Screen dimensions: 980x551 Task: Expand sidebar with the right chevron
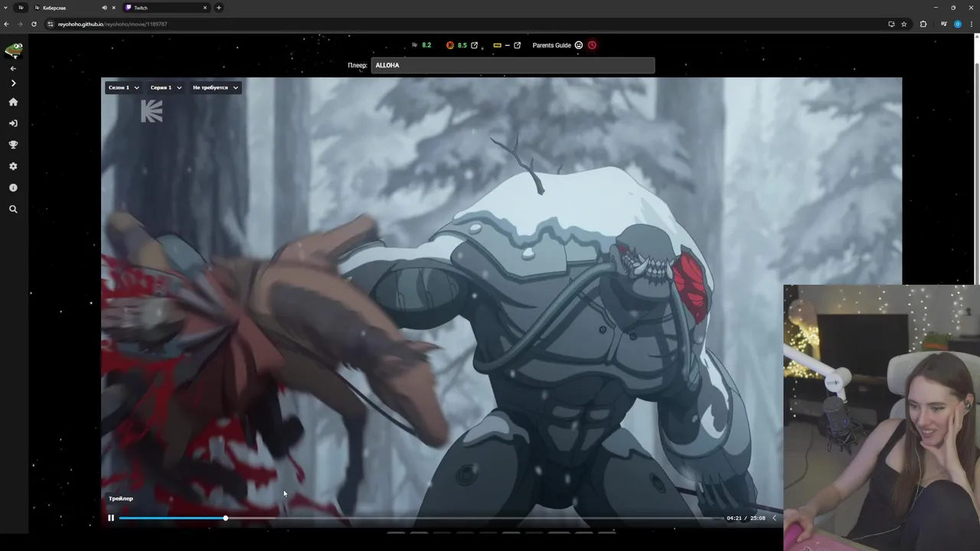pyautogui.click(x=13, y=83)
